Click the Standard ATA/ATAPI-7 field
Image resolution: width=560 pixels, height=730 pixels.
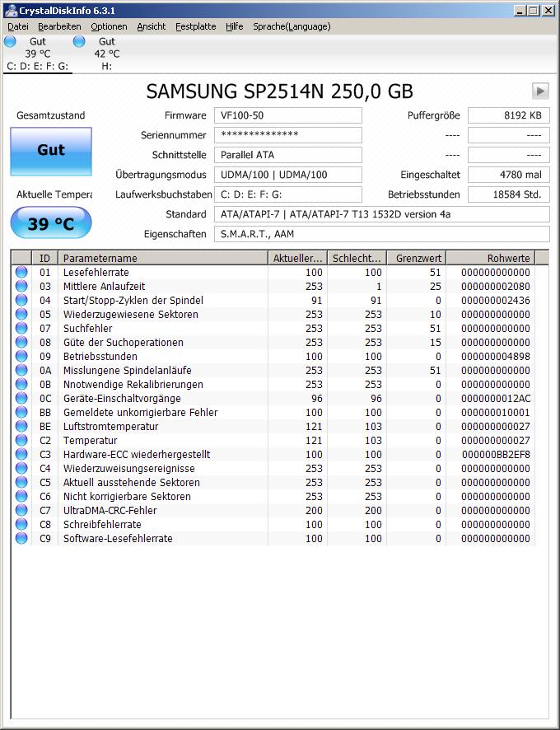pyautogui.click(x=382, y=214)
